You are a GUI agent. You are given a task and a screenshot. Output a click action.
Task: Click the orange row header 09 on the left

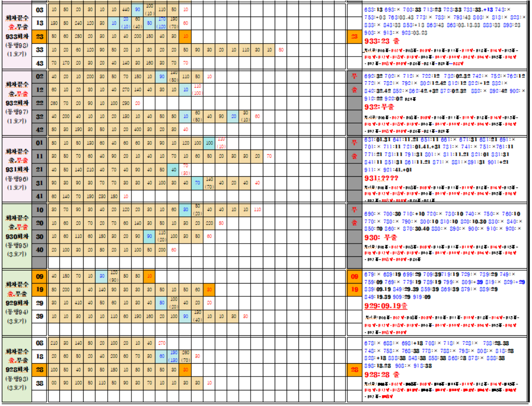click(39, 276)
